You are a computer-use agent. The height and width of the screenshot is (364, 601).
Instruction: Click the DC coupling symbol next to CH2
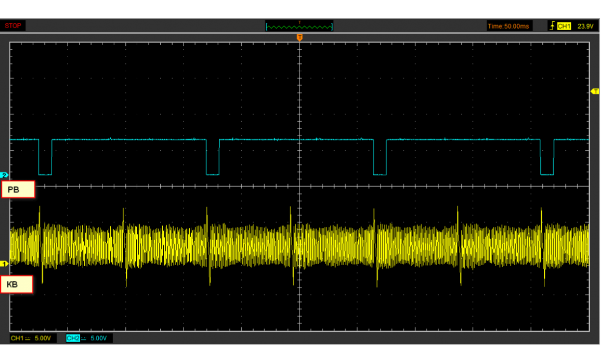[x=84, y=339]
